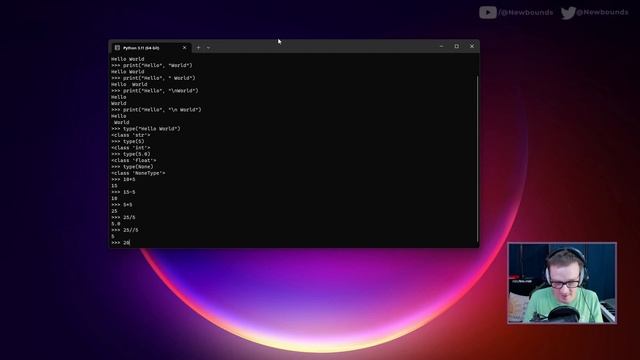The width and height of the screenshot is (640, 360).
Task: Click the type(5.0) command line
Action: pos(131,154)
